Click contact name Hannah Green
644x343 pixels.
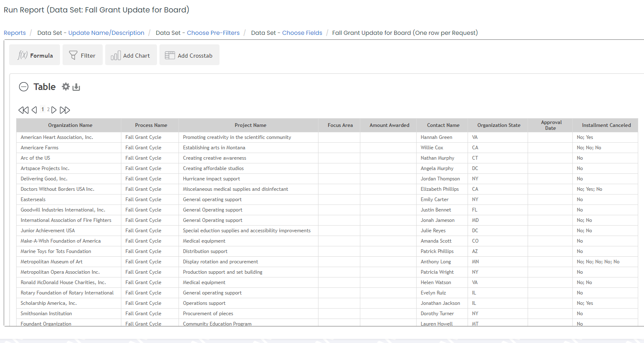(x=437, y=137)
